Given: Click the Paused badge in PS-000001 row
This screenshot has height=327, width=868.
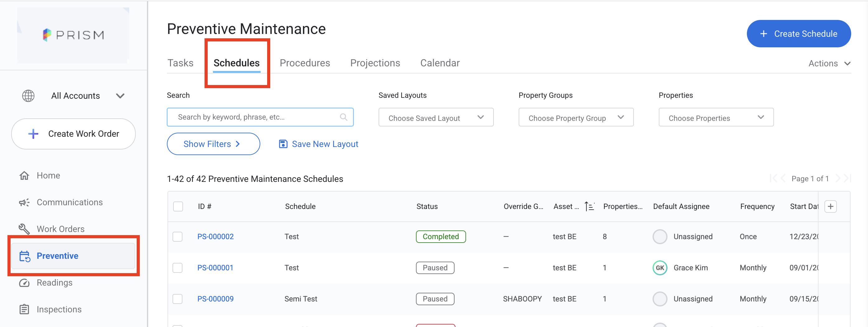Looking at the screenshot, I should [435, 268].
